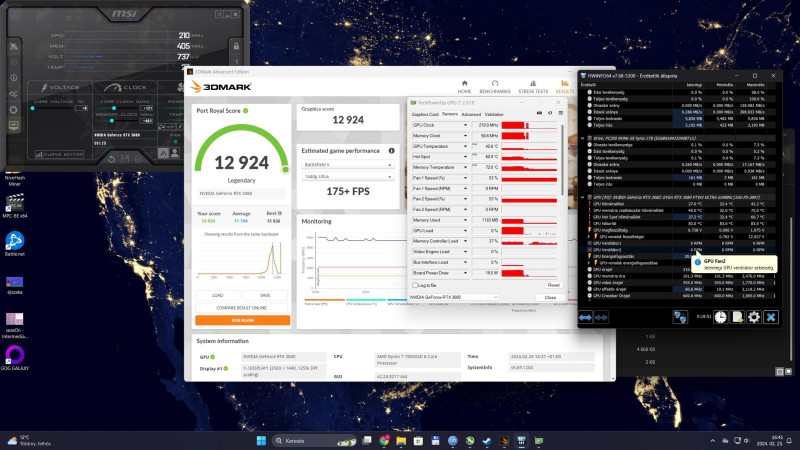Click the OC Scanner icon in Afterburner

[x=14, y=94]
